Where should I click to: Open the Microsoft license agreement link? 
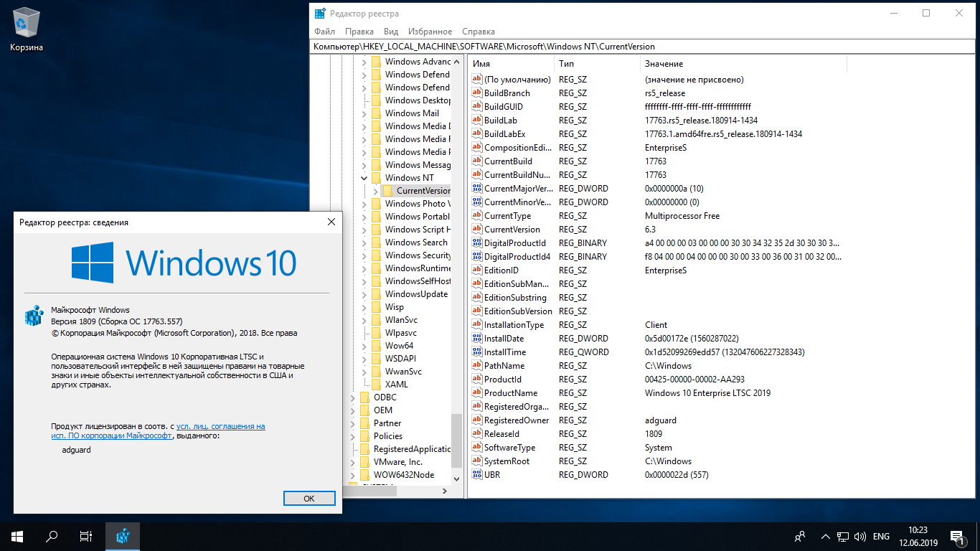(158, 430)
